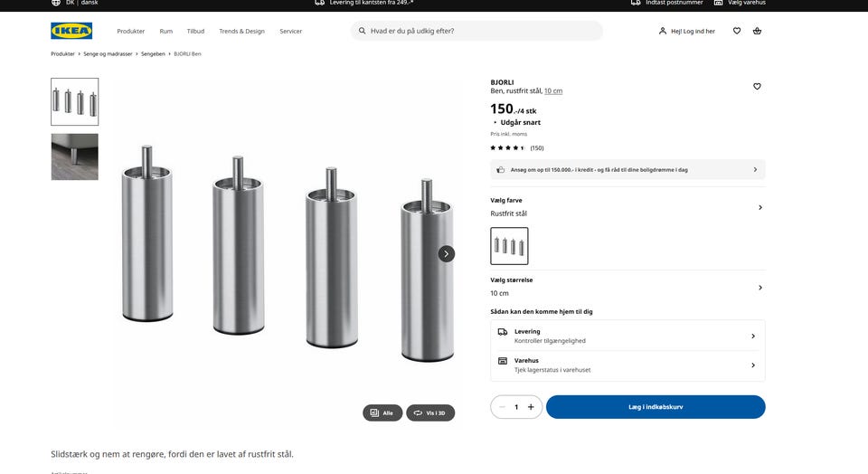The width and height of the screenshot is (868, 474).
Task: Show next product image arrow
Action: [447, 254]
